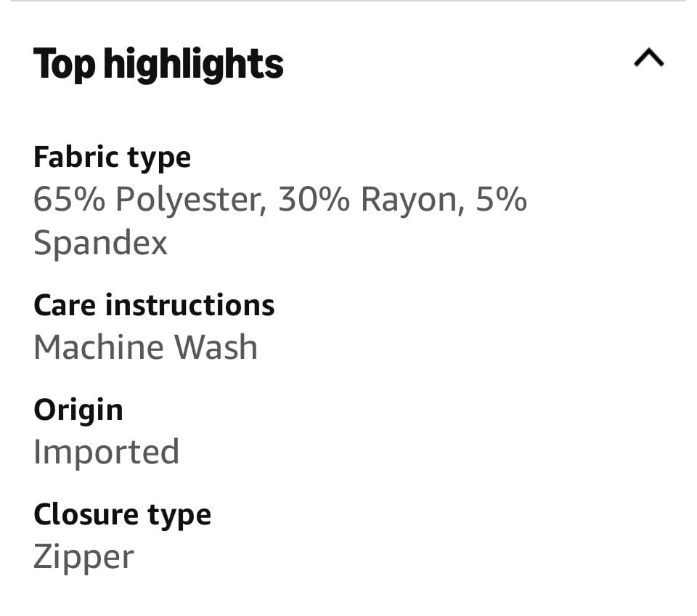The width and height of the screenshot is (697, 616).
Task: Click the Machine Wash value
Action: pyautogui.click(x=146, y=347)
